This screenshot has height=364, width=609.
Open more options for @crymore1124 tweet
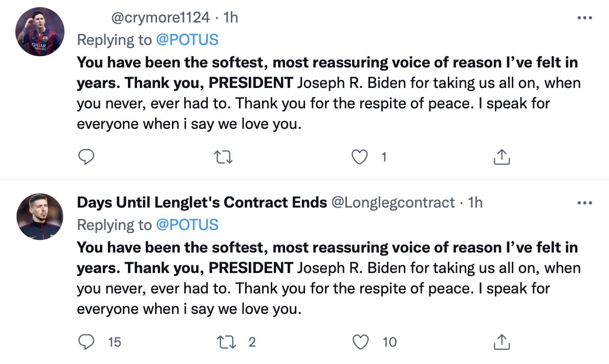pos(584,18)
